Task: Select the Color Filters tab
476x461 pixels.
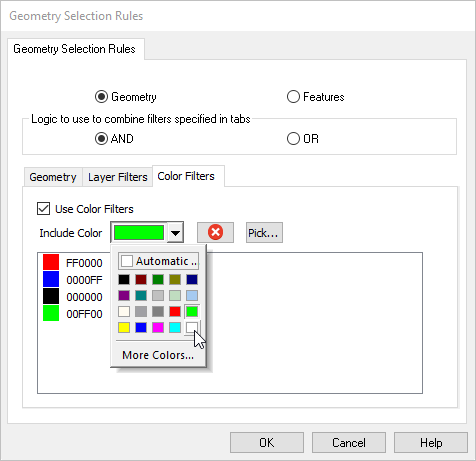Action: click(188, 176)
